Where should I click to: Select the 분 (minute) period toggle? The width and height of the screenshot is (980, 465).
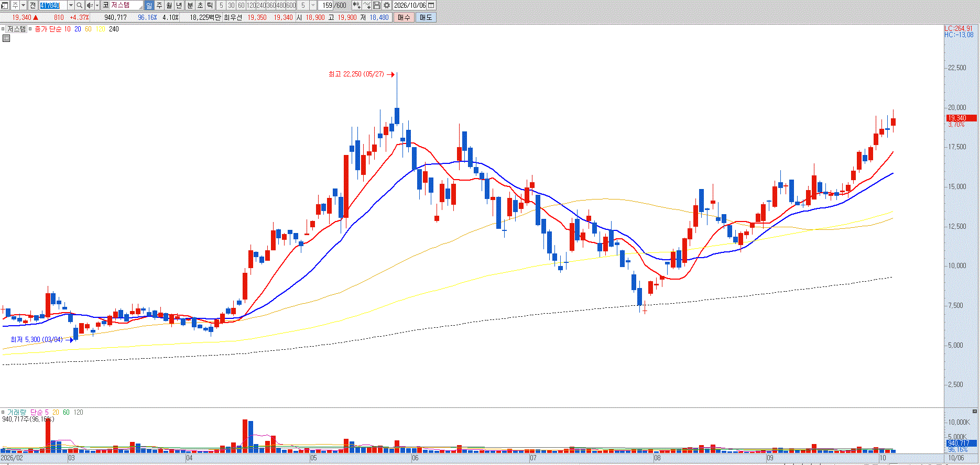click(x=190, y=5)
